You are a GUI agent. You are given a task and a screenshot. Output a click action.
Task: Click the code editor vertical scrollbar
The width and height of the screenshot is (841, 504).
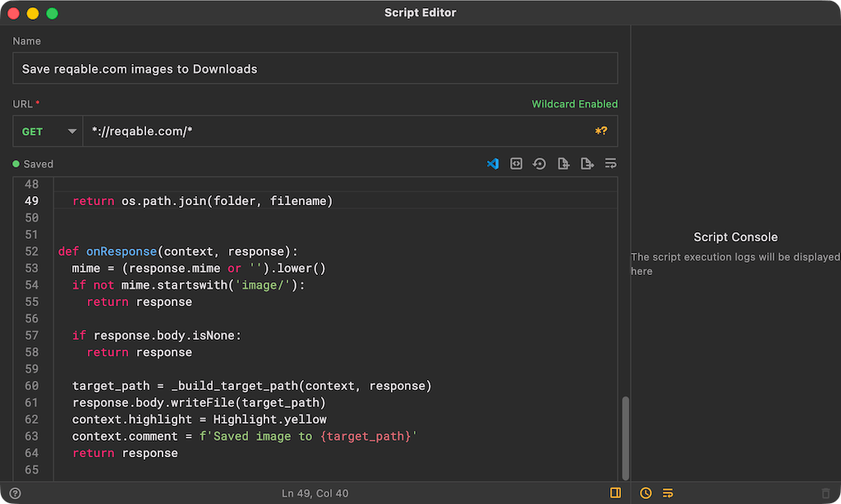pyautogui.click(x=625, y=438)
